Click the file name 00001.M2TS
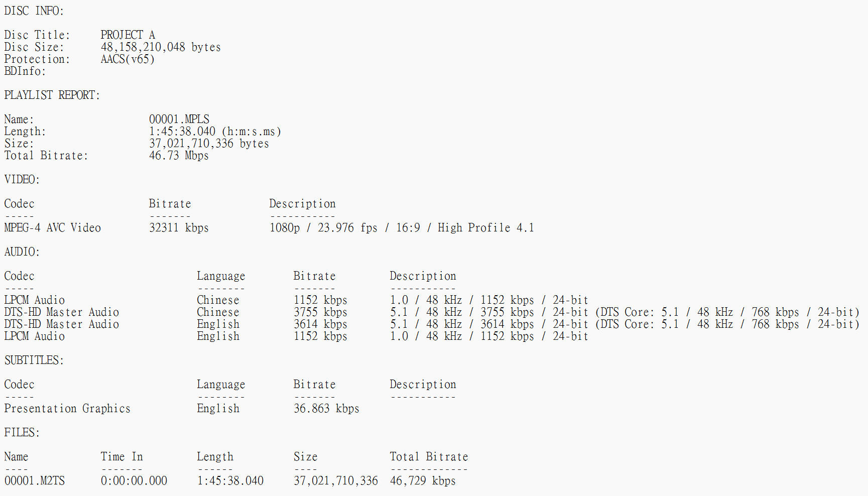Image resolution: width=868 pixels, height=496 pixels. click(x=34, y=480)
